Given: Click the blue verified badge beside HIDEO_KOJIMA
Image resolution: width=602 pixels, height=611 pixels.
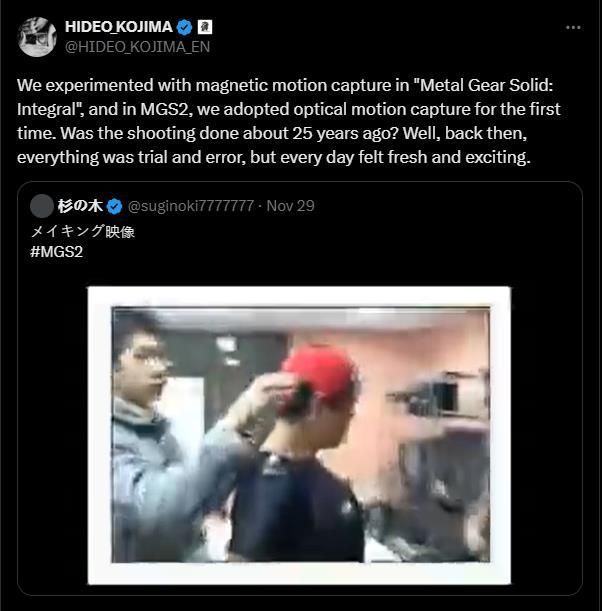Looking at the screenshot, I should coord(185,27).
